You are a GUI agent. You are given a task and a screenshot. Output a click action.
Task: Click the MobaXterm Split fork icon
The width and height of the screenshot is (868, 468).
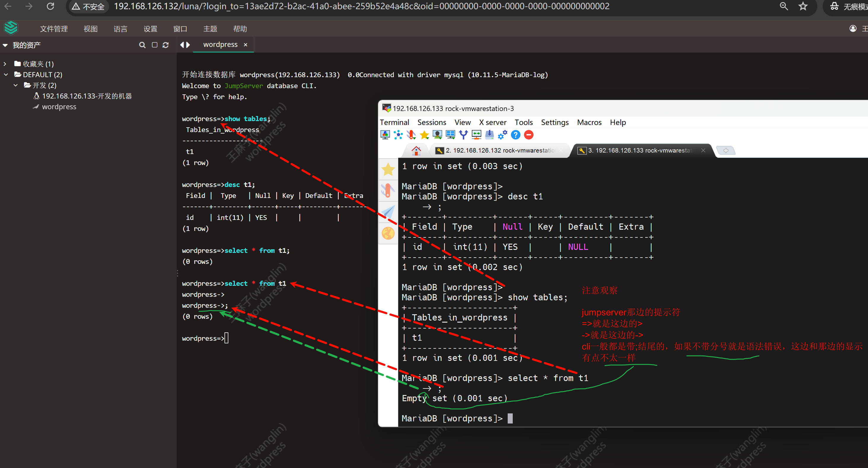(x=463, y=135)
